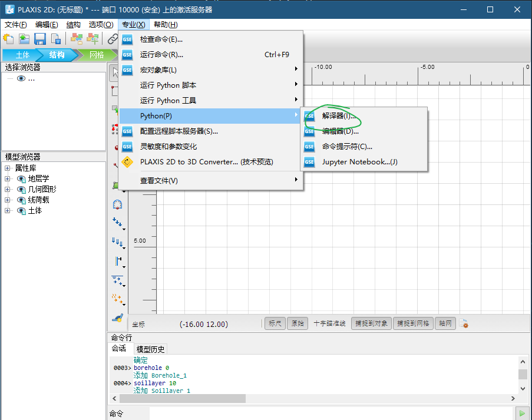Expand the 土体 tree node in 模型浏览器
The width and height of the screenshot is (532, 420).
pyautogui.click(x=7, y=211)
